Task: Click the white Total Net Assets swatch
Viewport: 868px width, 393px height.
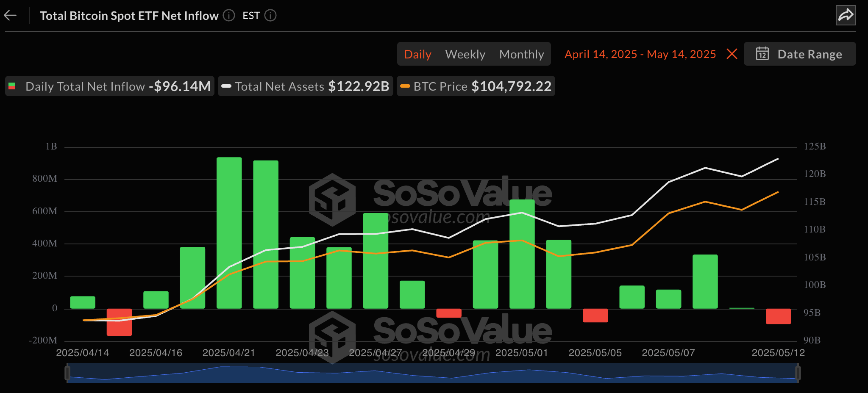Action: coord(226,86)
